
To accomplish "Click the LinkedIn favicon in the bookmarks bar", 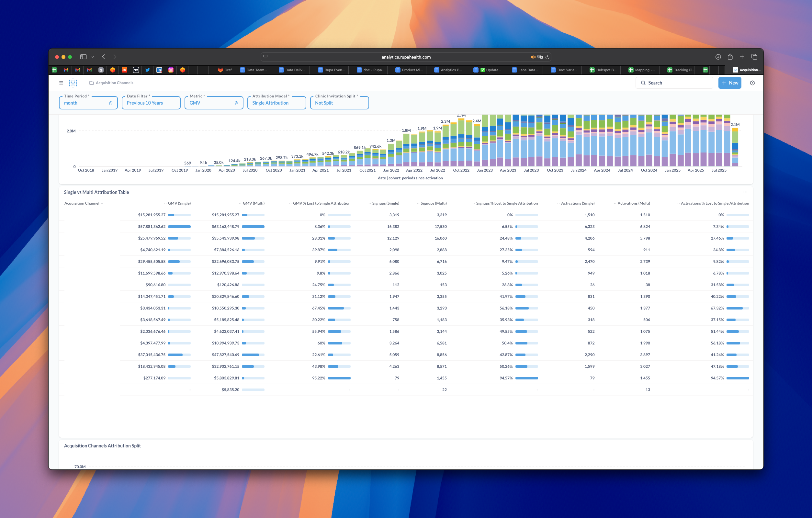I will click(159, 70).
